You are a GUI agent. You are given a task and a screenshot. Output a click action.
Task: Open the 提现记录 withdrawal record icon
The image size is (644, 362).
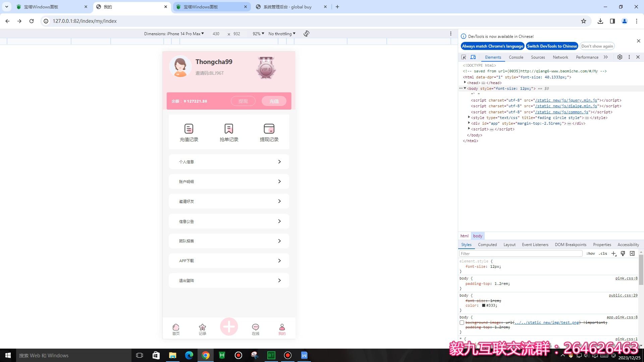(x=269, y=129)
